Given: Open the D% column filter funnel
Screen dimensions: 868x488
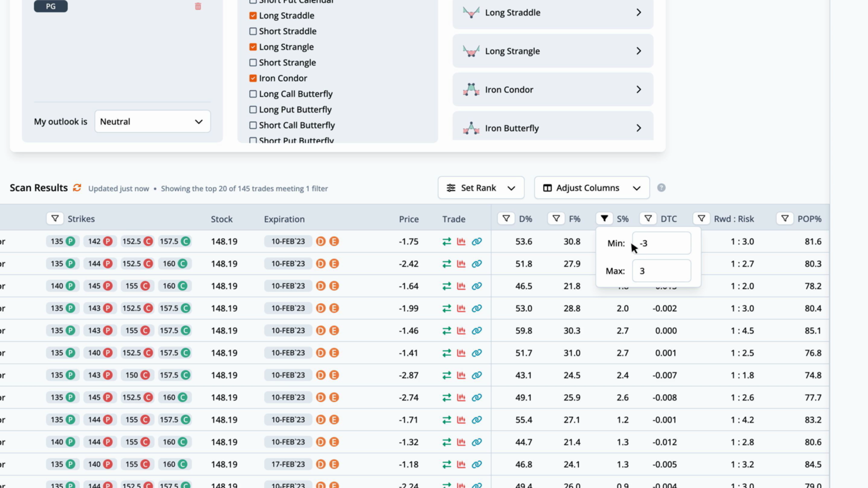Looking at the screenshot, I should (506, 219).
